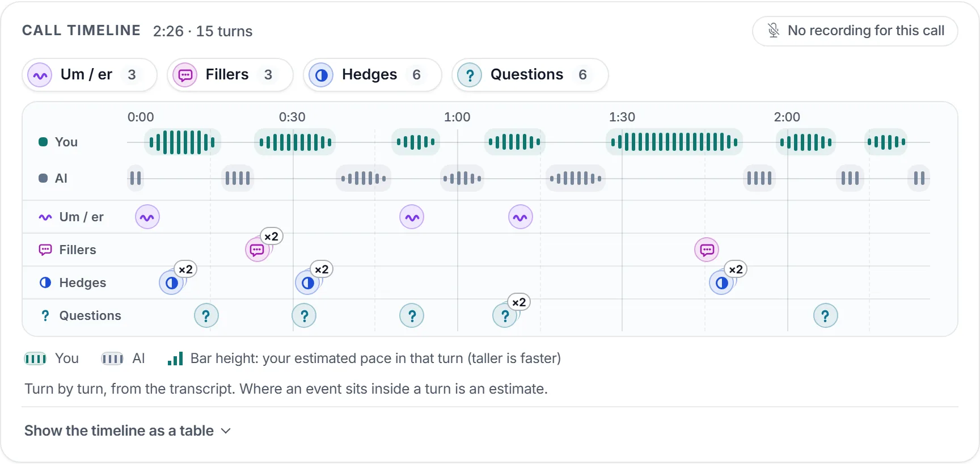Click the long You turn waveform after 1:30

point(674,142)
